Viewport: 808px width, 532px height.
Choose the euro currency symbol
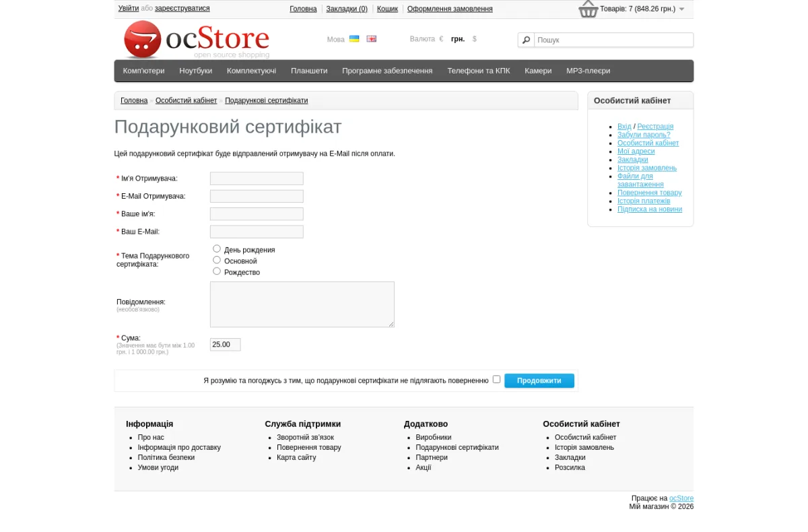click(x=441, y=39)
